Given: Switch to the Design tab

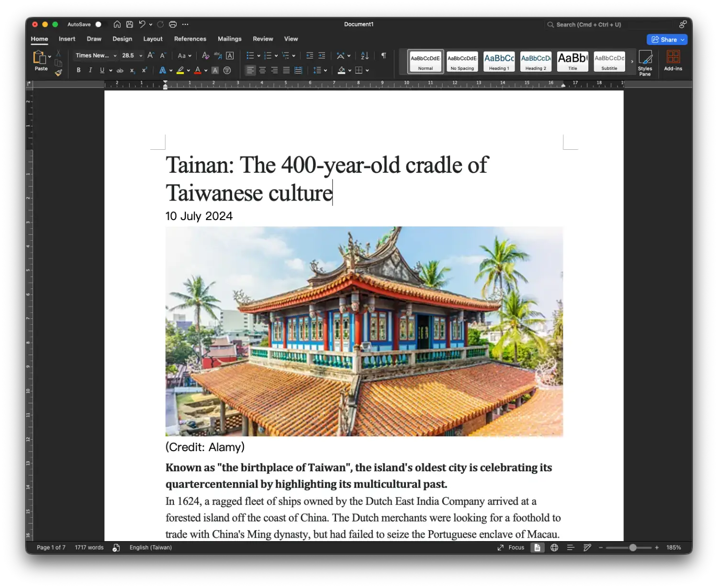Looking at the screenshot, I should click(122, 39).
